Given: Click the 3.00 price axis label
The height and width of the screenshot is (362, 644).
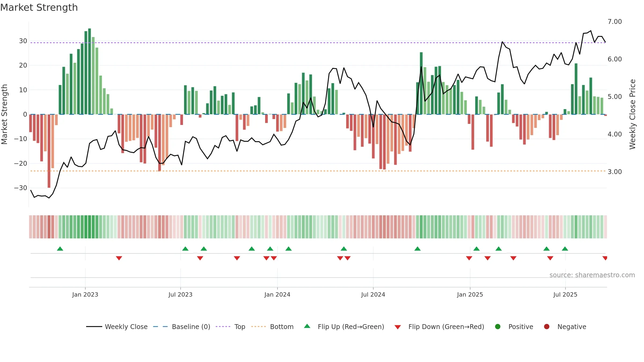Looking at the screenshot, I should tap(614, 172).
